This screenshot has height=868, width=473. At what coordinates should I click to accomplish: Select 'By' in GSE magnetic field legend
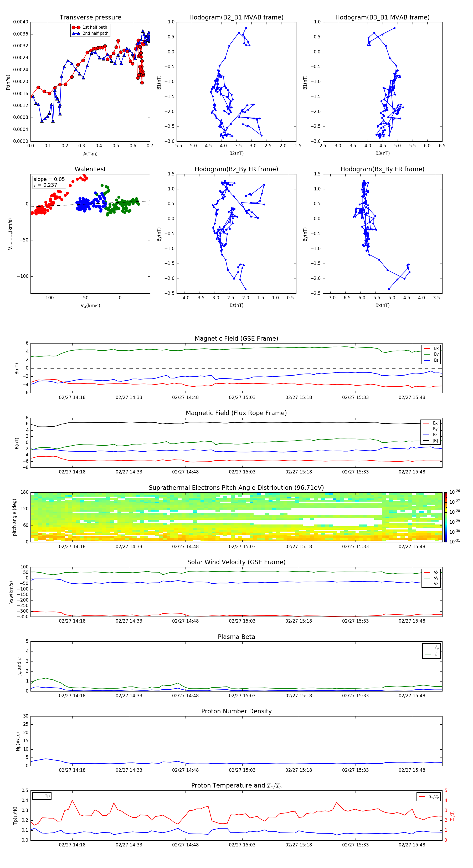pos(431,354)
